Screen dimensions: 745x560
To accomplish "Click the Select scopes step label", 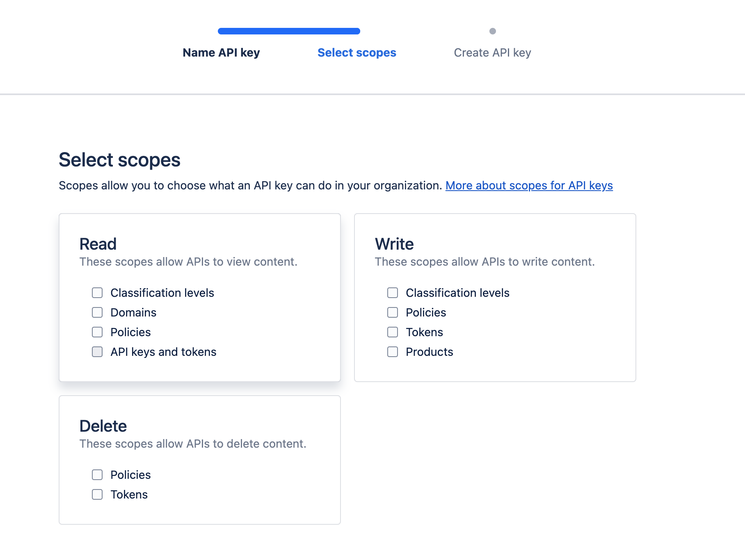I will (x=357, y=53).
